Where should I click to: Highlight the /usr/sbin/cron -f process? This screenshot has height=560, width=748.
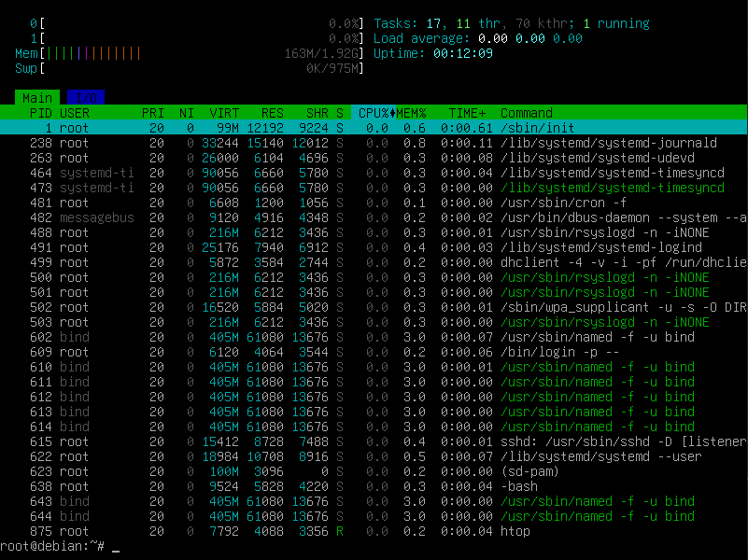click(374, 203)
